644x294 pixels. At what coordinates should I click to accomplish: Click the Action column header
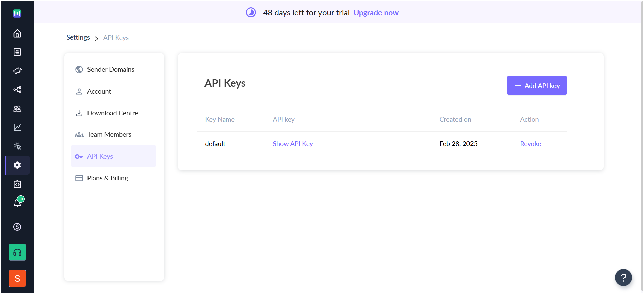[x=529, y=119]
